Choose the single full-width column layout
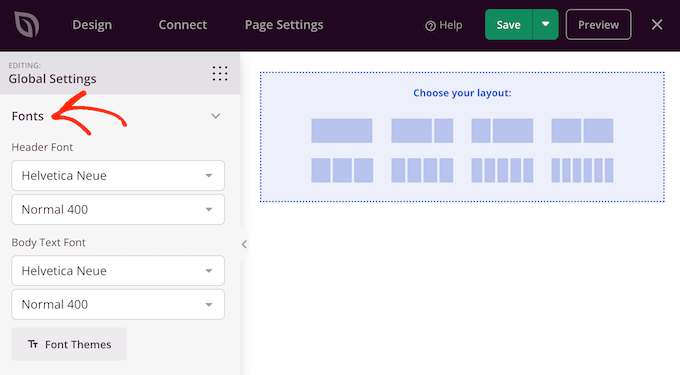680x375 pixels. (x=342, y=130)
